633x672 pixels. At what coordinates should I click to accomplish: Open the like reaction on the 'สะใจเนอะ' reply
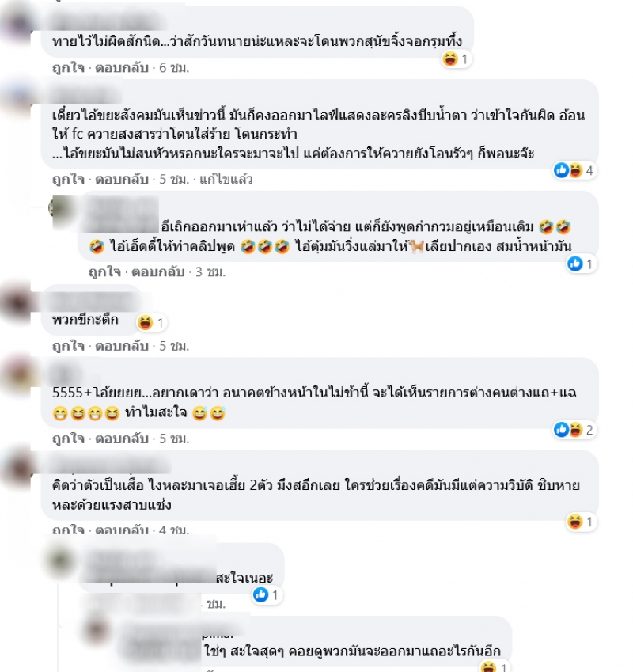click(267, 595)
